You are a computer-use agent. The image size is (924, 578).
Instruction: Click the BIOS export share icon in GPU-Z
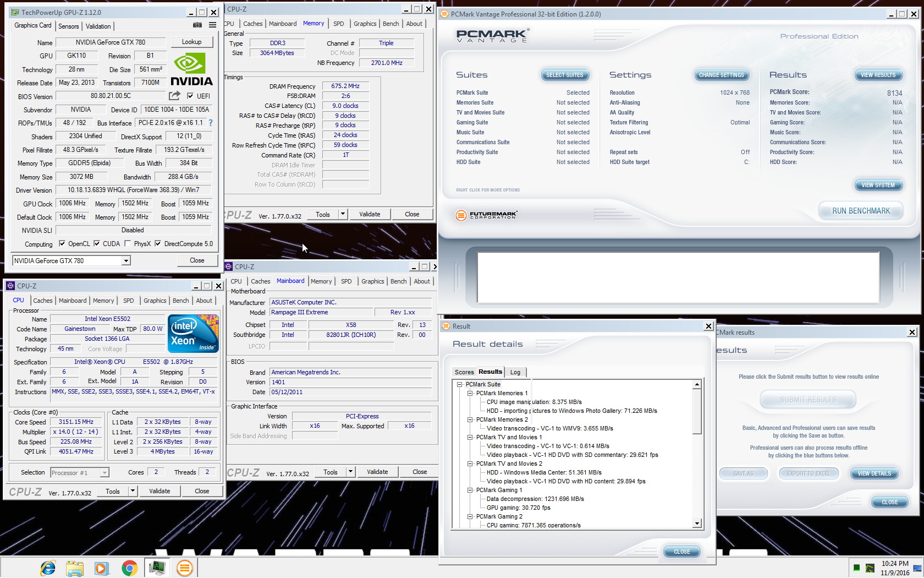click(x=175, y=96)
